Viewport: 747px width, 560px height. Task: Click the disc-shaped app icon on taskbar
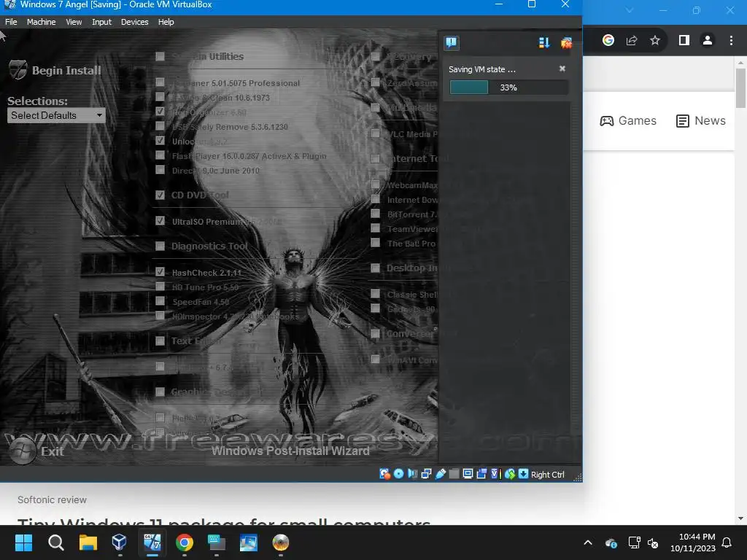[x=281, y=542]
